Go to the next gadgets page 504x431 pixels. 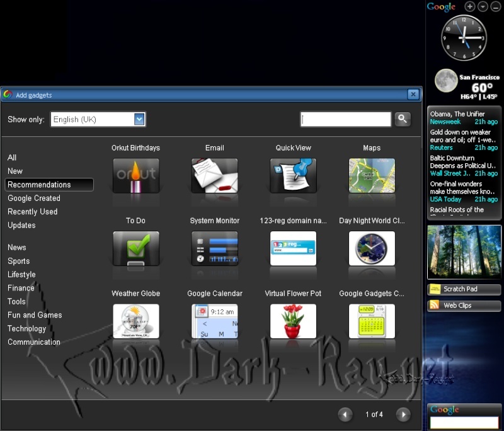click(403, 414)
